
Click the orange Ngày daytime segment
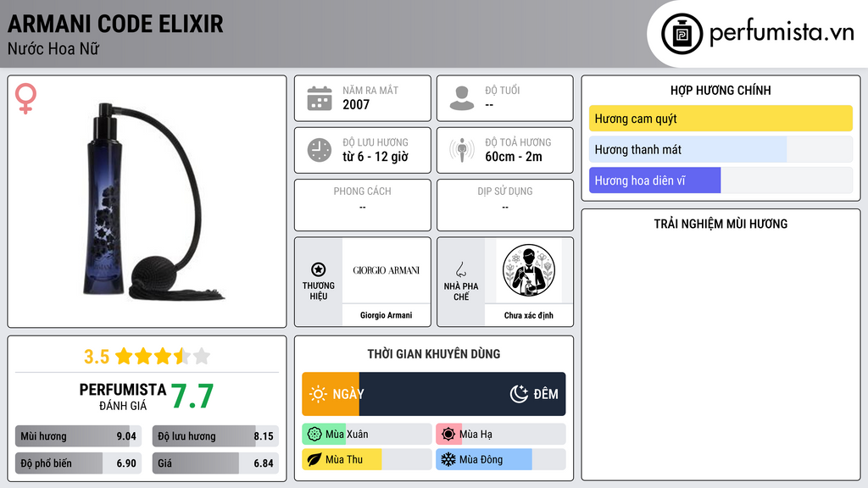tap(331, 394)
